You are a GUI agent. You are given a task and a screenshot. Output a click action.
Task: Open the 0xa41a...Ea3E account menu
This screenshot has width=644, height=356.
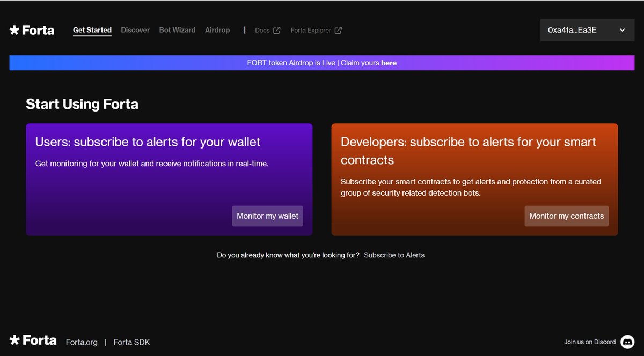587,30
